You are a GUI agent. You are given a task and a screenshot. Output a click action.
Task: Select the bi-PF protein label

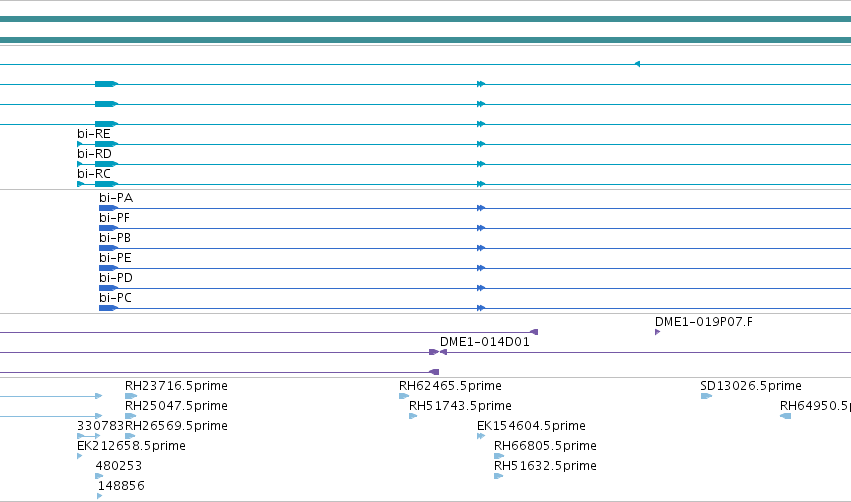point(114,218)
